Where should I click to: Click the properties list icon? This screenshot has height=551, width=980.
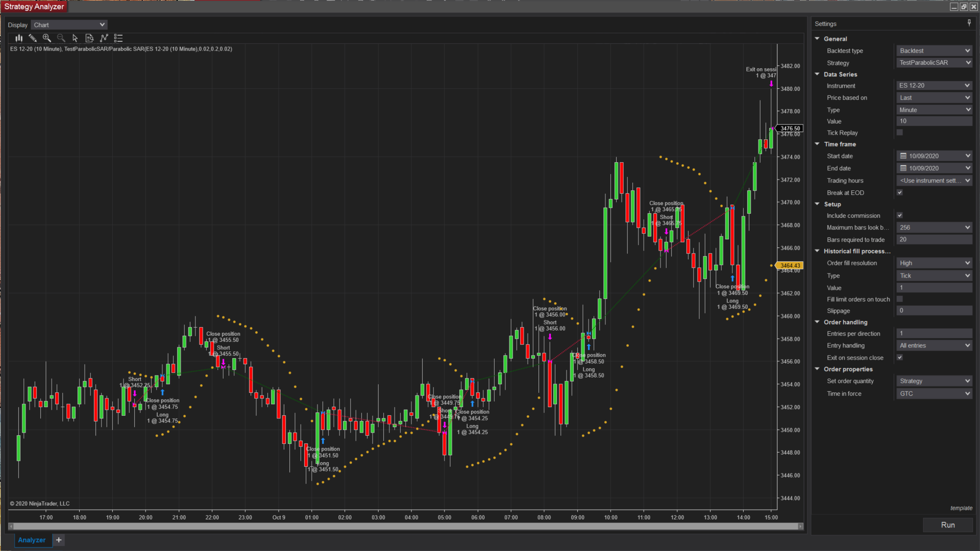118,38
